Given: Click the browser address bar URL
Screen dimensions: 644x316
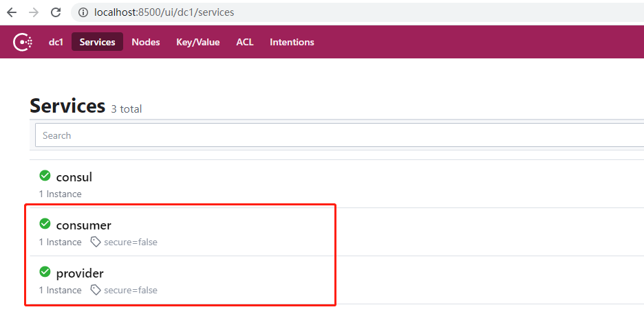Looking at the screenshot, I should tap(164, 12).
